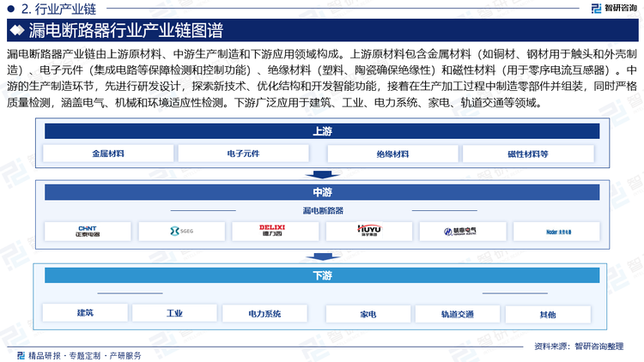Click the section heading 2. 行业产业链
644x362 pixels.
coord(58,9)
